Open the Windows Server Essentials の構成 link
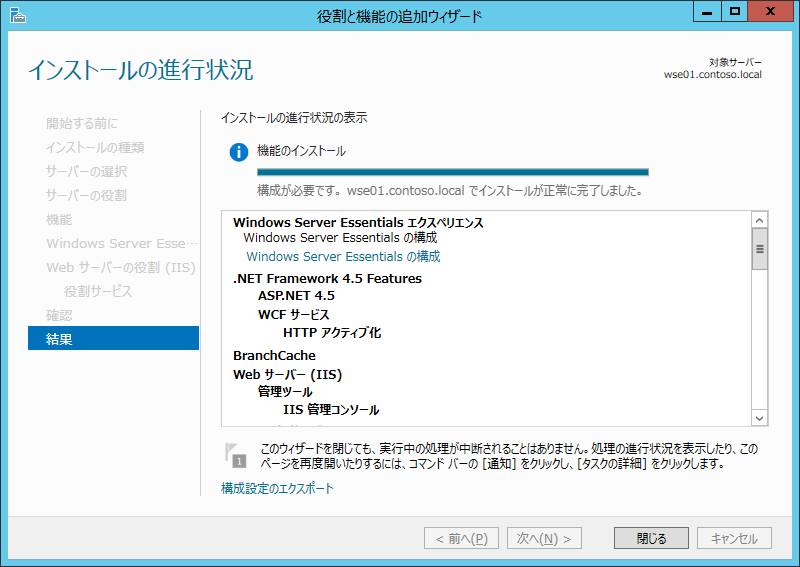This screenshot has width=800, height=567. 343,256
